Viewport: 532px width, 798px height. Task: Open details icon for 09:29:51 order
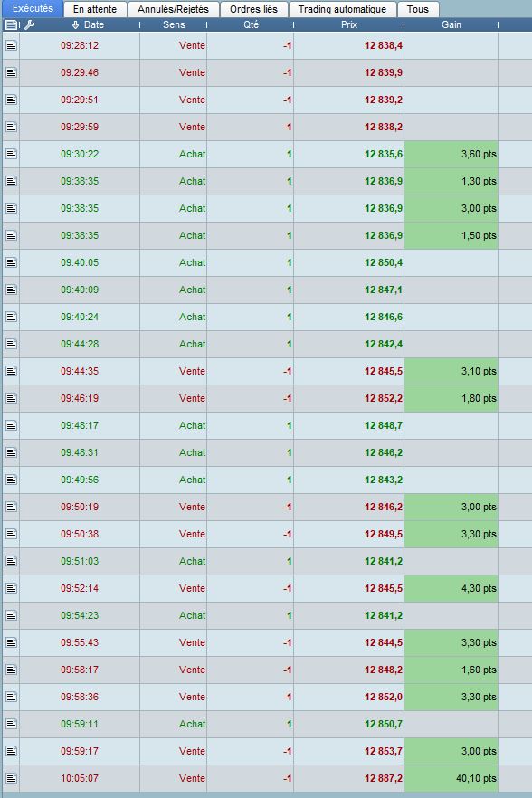tap(11, 100)
